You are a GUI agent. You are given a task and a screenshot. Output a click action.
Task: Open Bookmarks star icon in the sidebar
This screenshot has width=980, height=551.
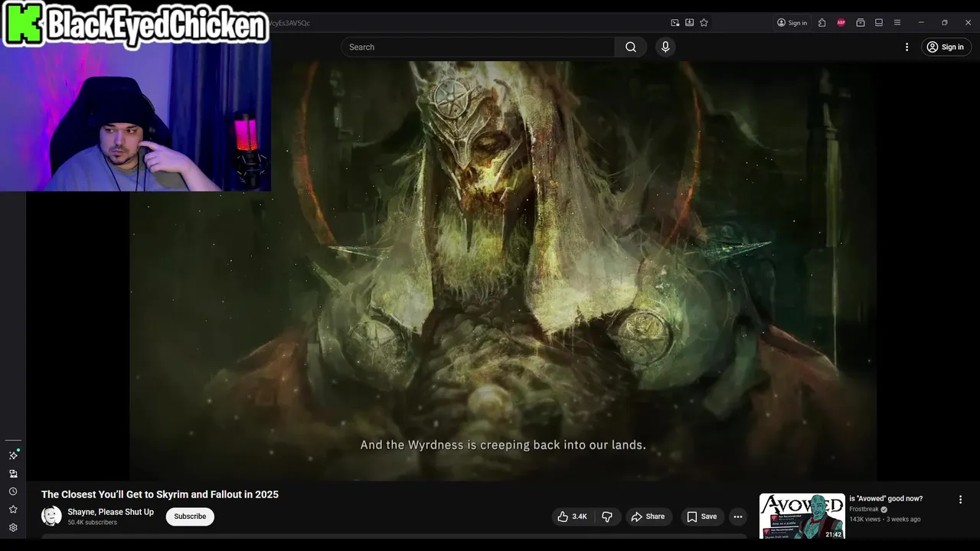[x=13, y=510]
